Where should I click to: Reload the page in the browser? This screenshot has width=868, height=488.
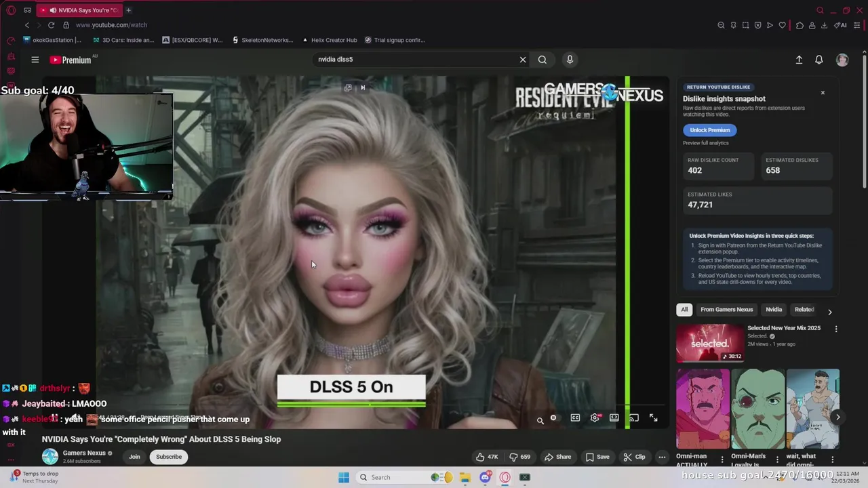[51, 25]
